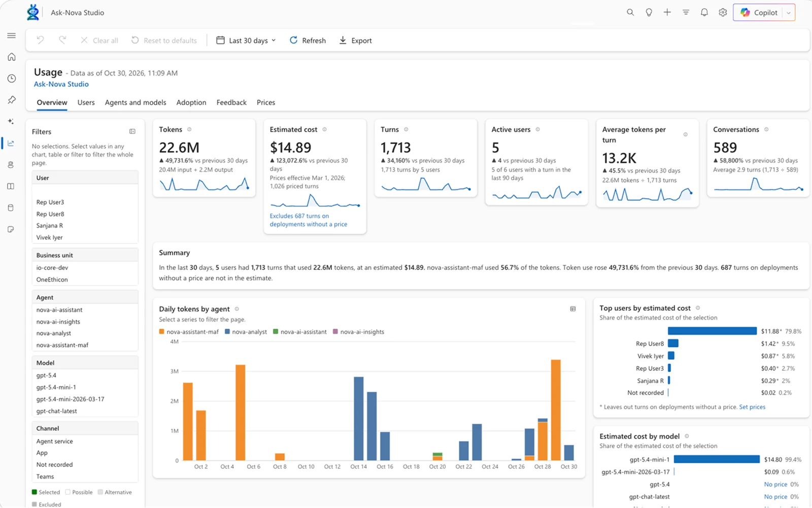
Task: Open the Last 30 days date dropdown
Action: coord(246,40)
